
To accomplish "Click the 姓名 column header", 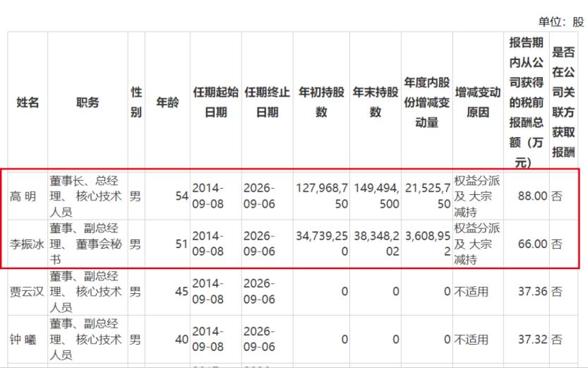I will (x=28, y=102).
